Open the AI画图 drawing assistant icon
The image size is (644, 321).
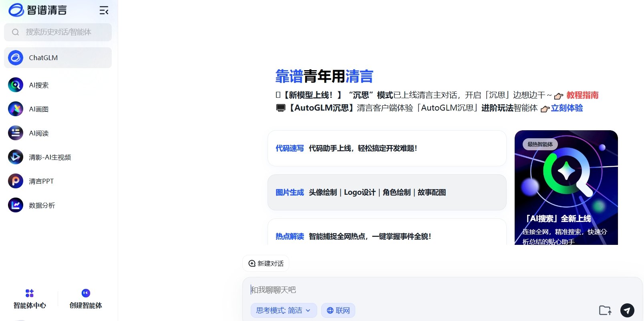pos(16,109)
